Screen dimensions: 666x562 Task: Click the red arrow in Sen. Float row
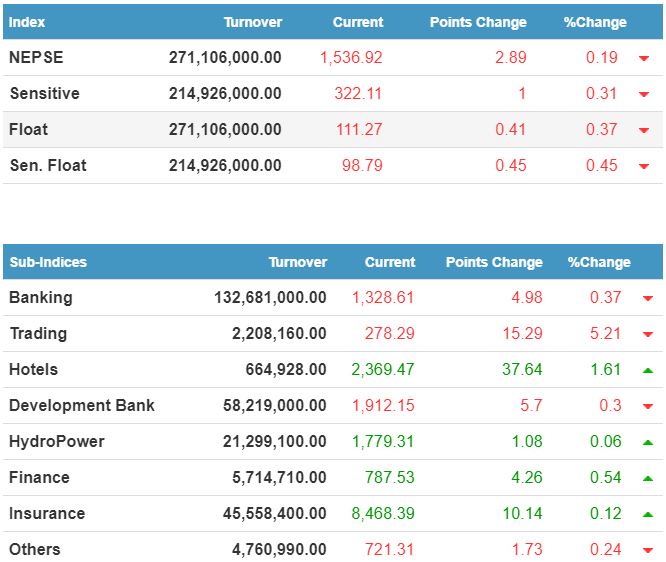[643, 166]
